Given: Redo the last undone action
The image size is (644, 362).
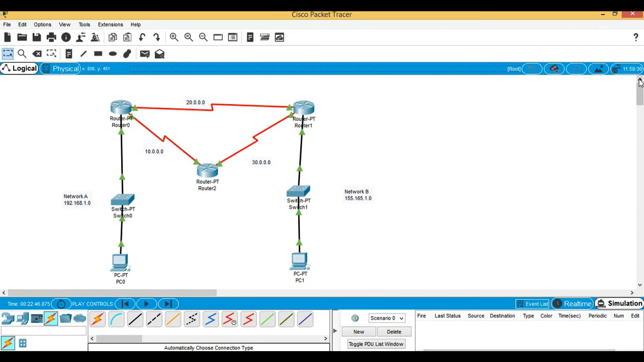Looking at the screenshot, I should (157, 37).
